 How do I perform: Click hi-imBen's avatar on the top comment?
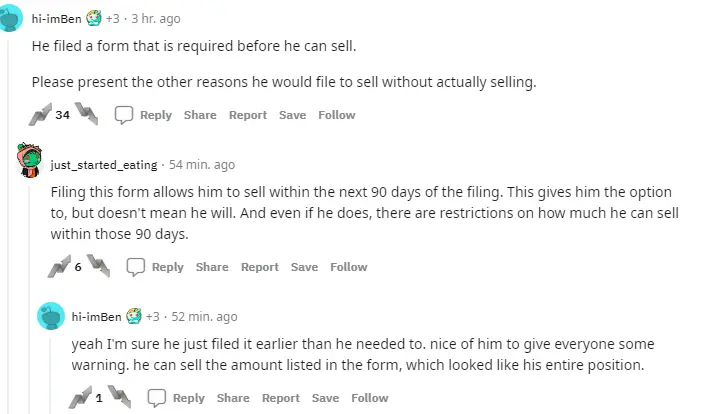pos(15,16)
